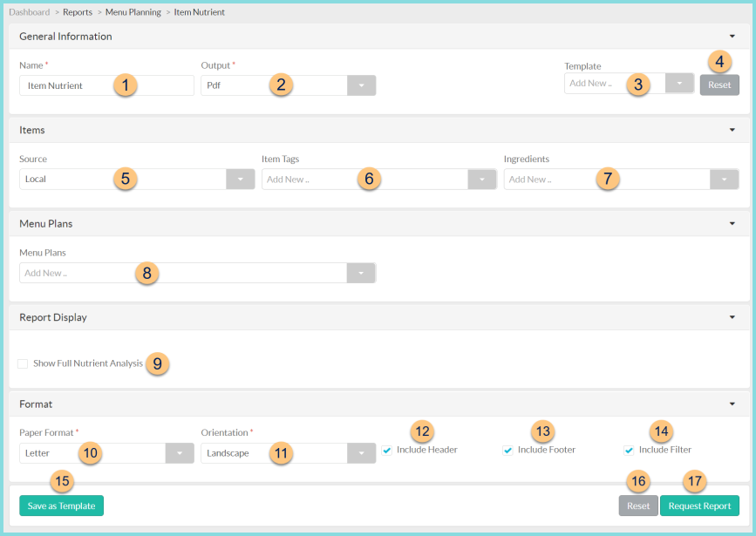756x536 pixels.
Task: Navigate to Dashboard via breadcrumb
Action: tap(29, 12)
